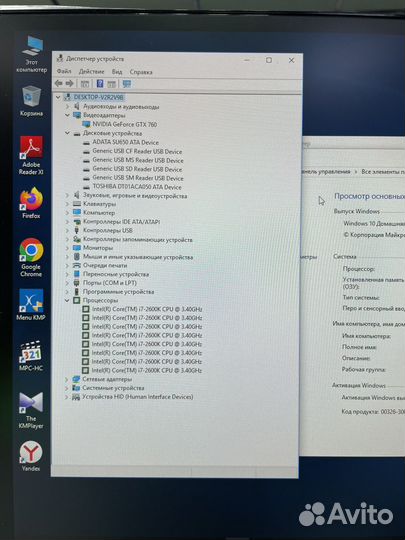Select Generic USB SM Reader USB Device
This screenshot has height=540, width=405.
coord(138,178)
